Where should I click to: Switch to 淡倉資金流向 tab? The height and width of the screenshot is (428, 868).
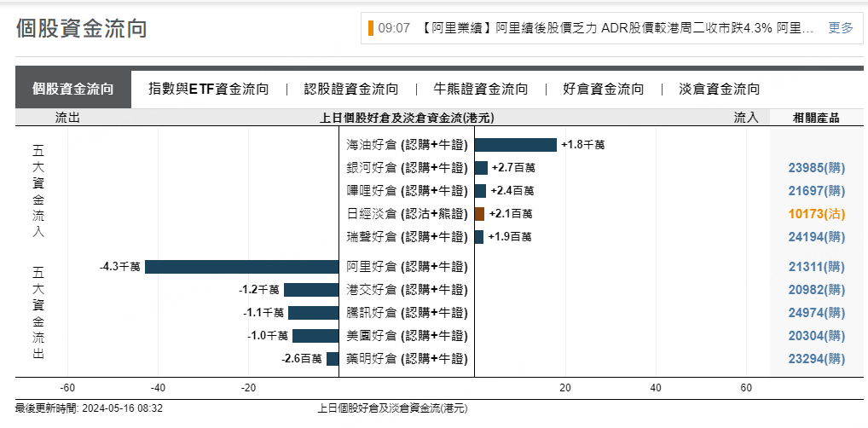(719, 90)
